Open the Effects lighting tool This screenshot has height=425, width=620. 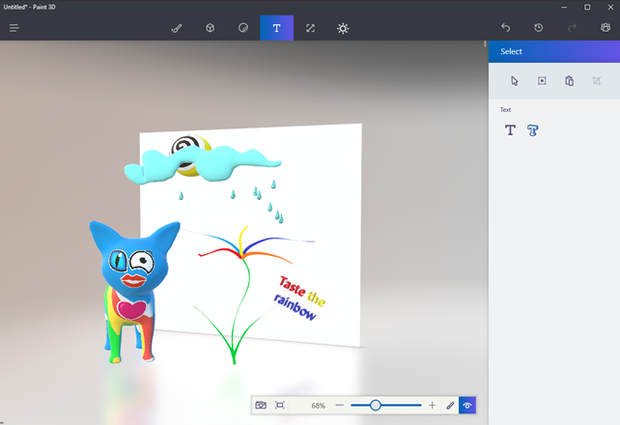click(x=343, y=28)
